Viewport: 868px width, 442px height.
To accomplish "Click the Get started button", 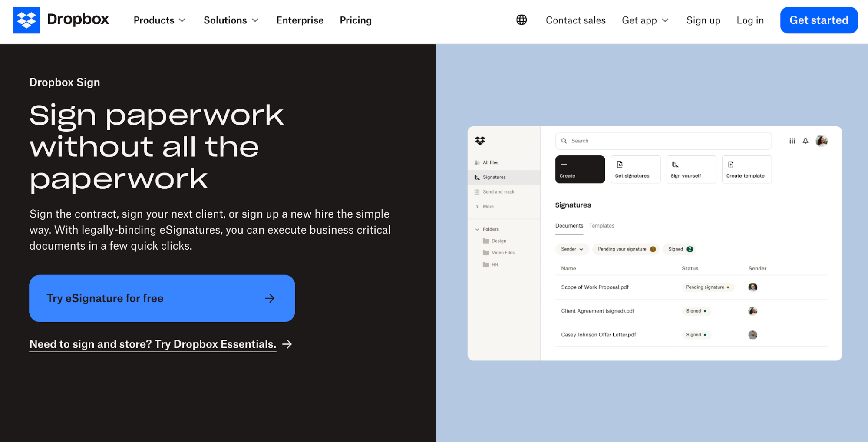I will [x=819, y=20].
